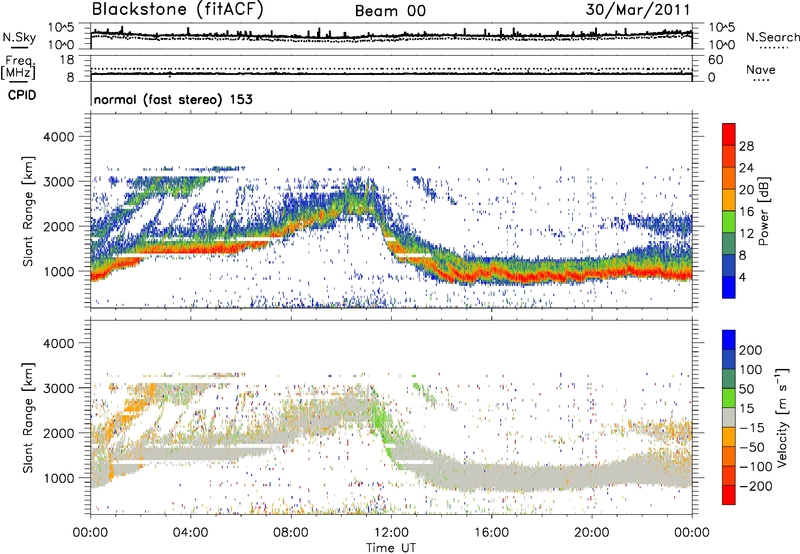Click the '08:00' time tick label
The width and height of the screenshot is (800, 554).
coord(291,533)
